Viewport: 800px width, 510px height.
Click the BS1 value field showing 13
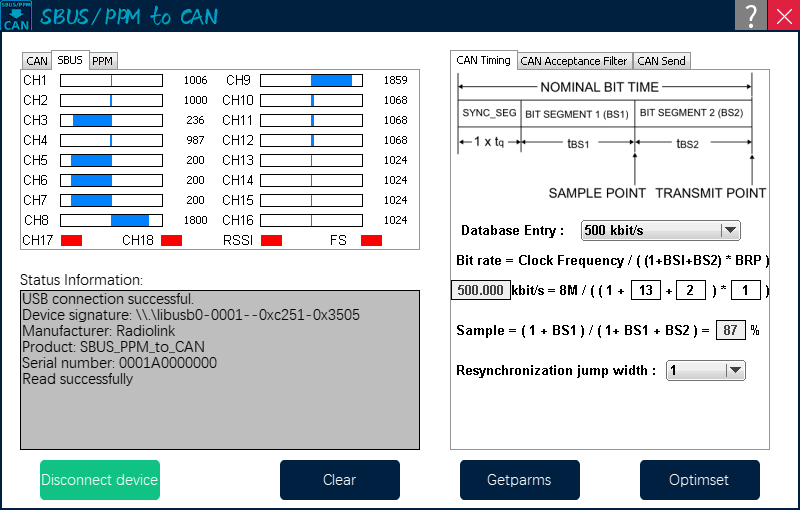click(646, 290)
